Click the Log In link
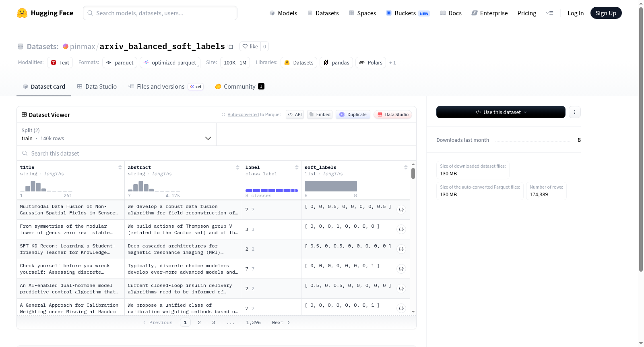The image size is (644, 347). 576,13
